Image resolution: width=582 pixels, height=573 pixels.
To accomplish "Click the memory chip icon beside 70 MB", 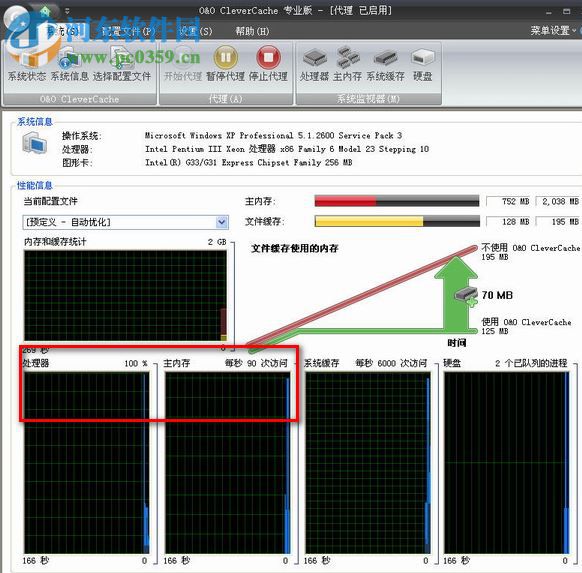I will [x=466, y=296].
